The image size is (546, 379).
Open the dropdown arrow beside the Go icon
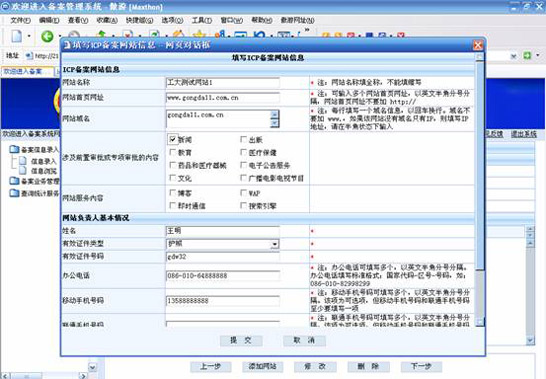point(538,55)
